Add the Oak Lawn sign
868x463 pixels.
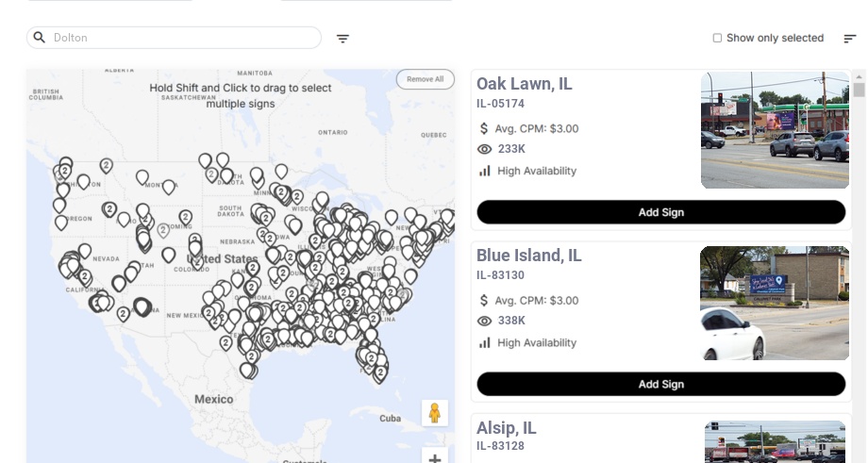pyautogui.click(x=660, y=212)
